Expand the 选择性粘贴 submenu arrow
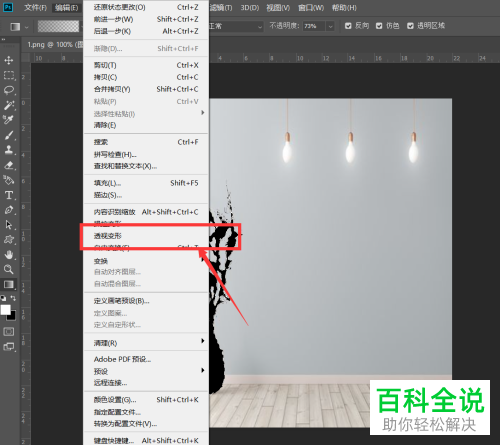This screenshot has height=445, width=500. (203, 113)
